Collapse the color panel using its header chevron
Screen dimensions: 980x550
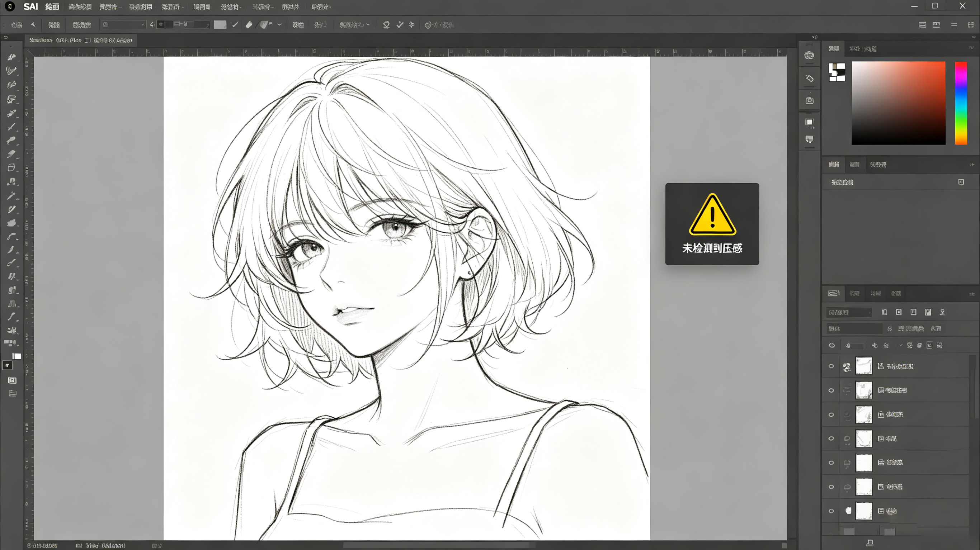tap(971, 48)
